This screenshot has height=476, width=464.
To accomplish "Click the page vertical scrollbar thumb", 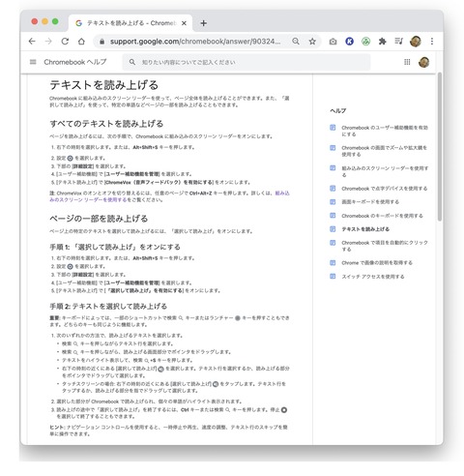I will click(440, 147).
